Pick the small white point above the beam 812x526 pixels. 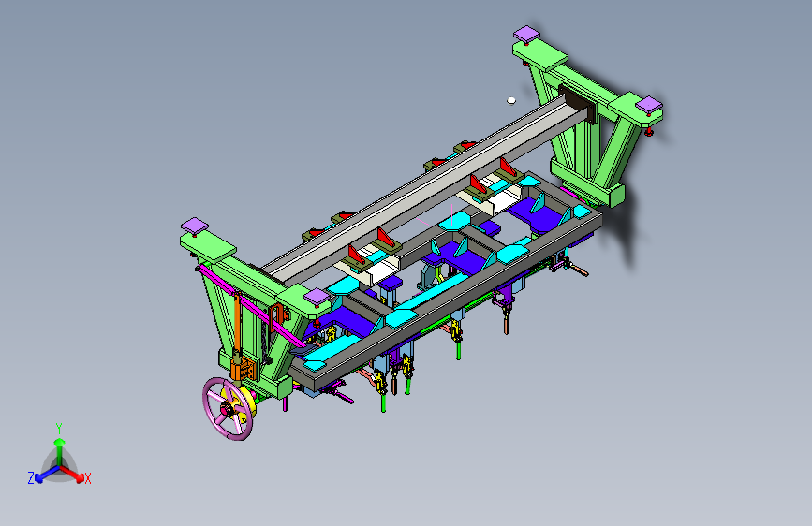[511, 101]
